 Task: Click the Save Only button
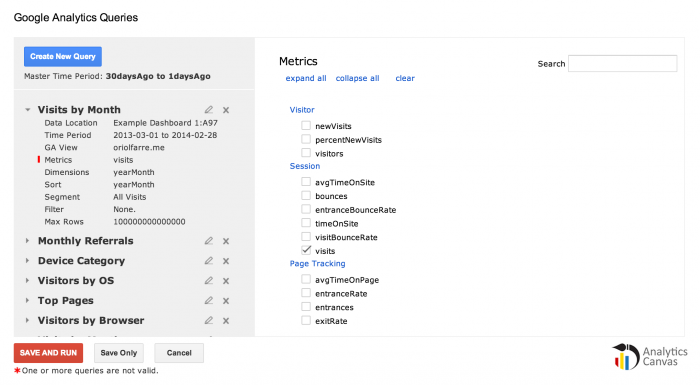point(119,353)
